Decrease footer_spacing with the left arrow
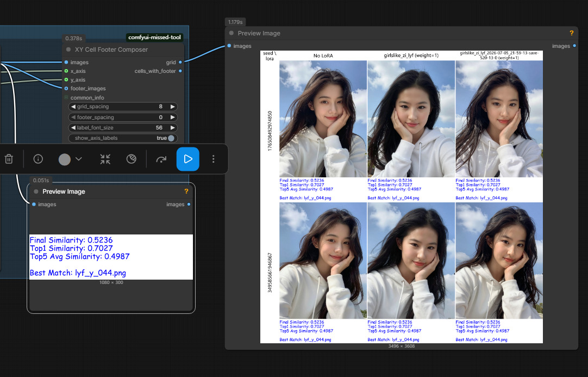 point(73,117)
